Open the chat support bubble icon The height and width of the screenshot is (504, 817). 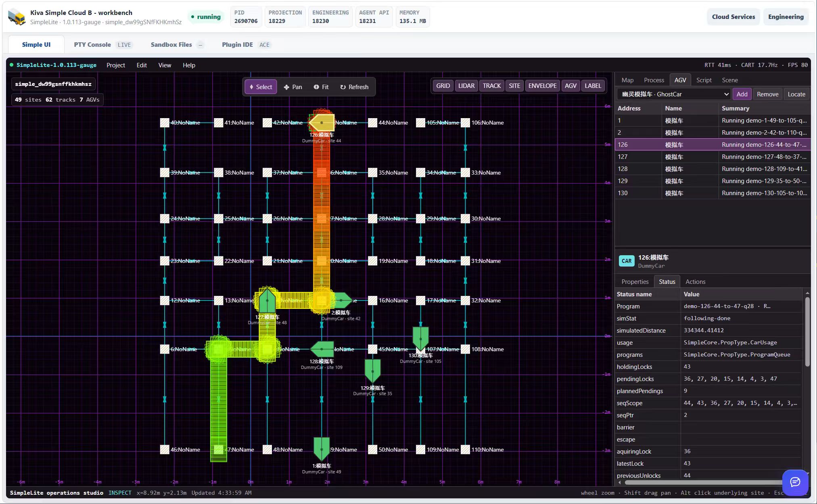point(795,482)
